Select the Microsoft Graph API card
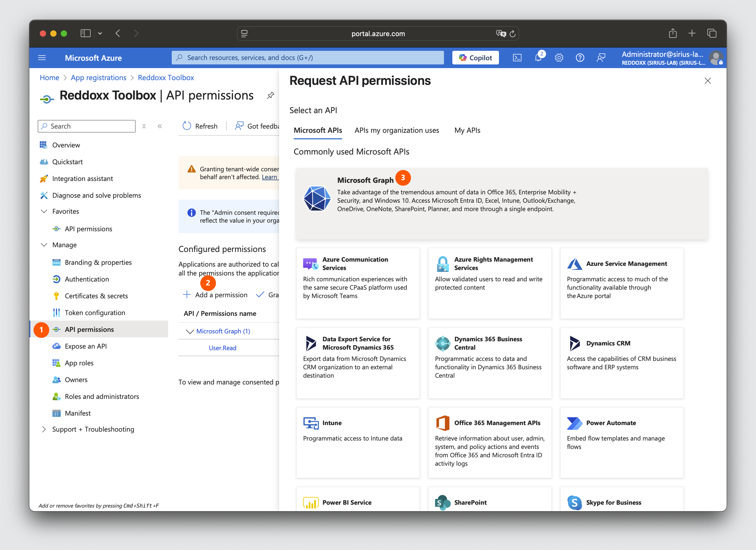This screenshot has width=756, height=550. [502, 203]
